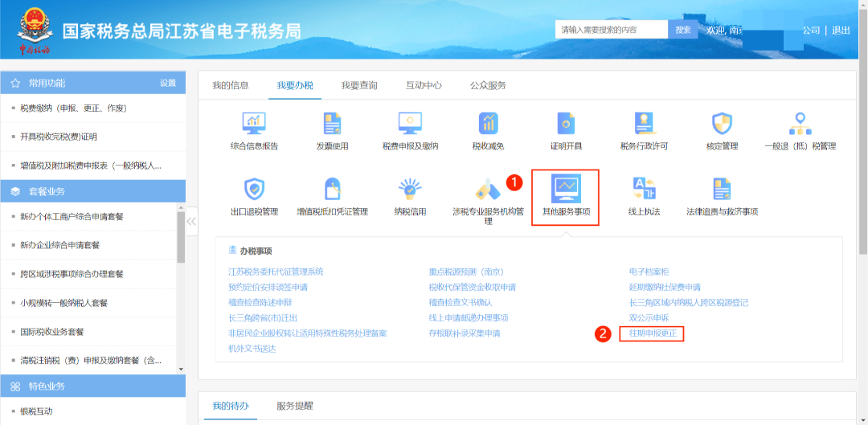This screenshot has width=868, height=425.
Task: Open the 证明开具 icon
Action: pyautogui.click(x=566, y=124)
